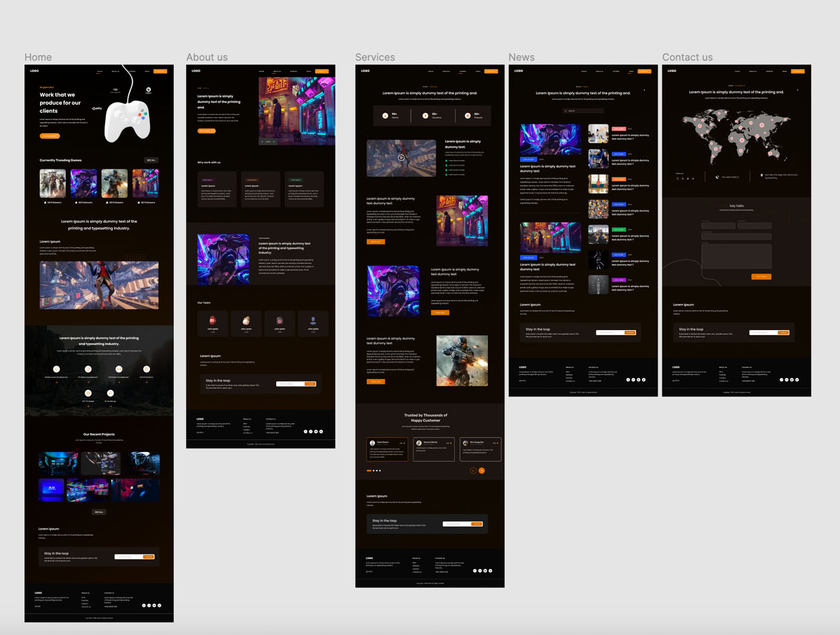Click the video play icon on Services page

(x=401, y=158)
